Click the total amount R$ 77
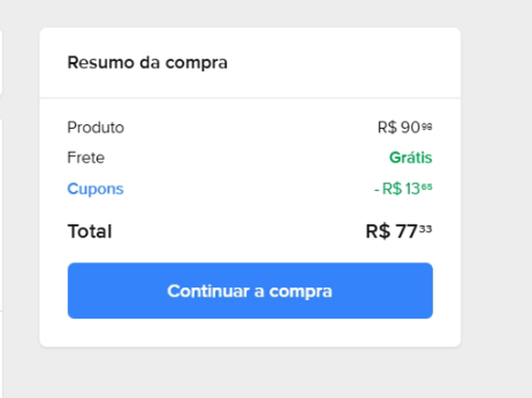Screen dimensions: 532x398 pyautogui.click(x=392, y=232)
